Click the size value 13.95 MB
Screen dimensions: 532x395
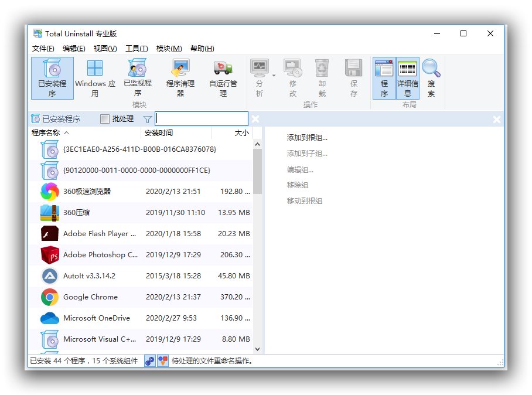[234, 212]
